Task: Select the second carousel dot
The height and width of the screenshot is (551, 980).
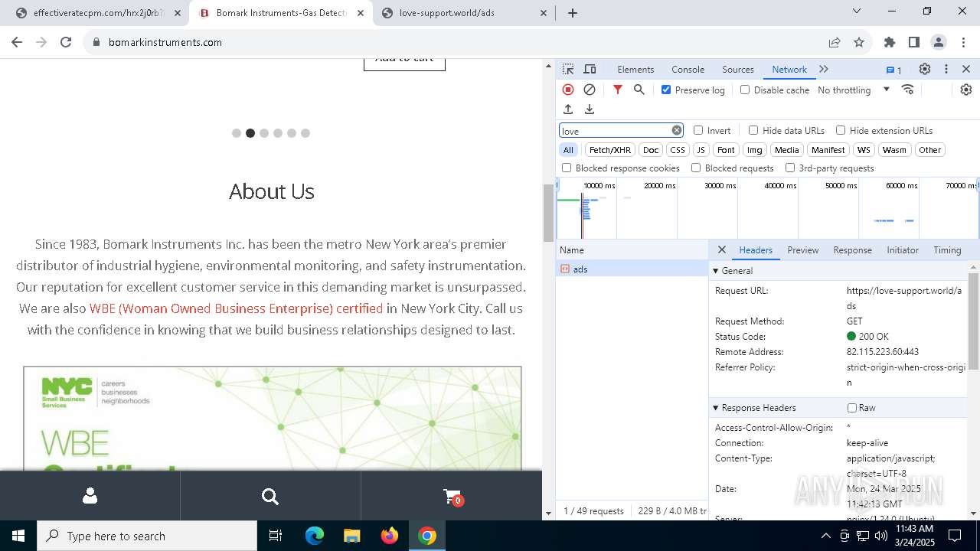Action: pyautogui.click(x=250, y=133)
